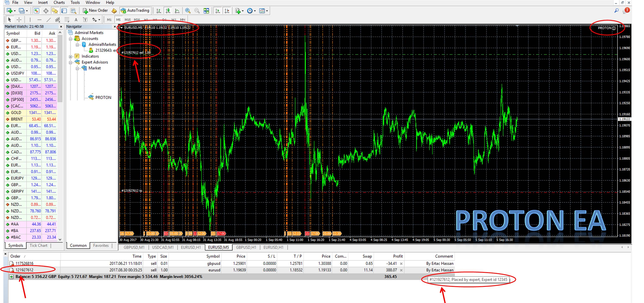
Task: Collapse the Expert Advisors tree node
Action: 71,62
